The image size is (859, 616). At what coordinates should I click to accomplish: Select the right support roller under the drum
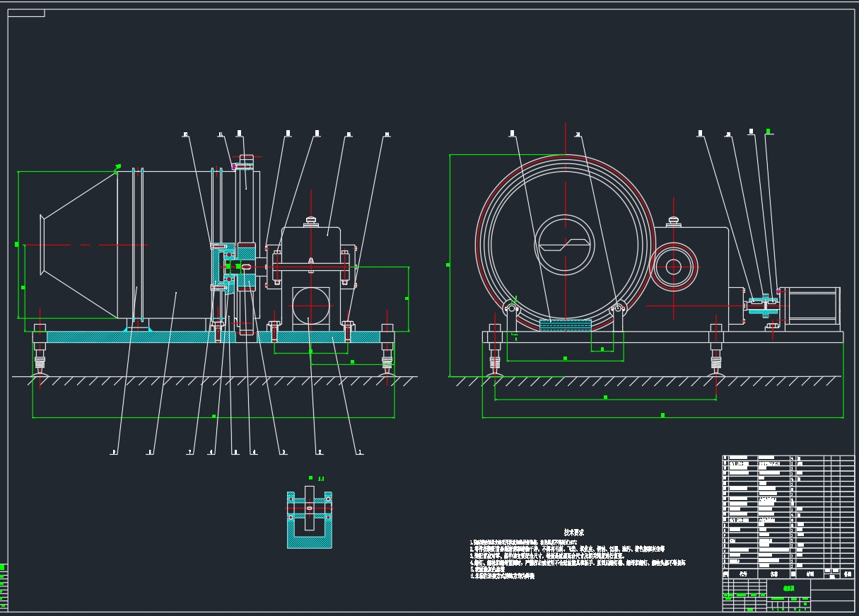tap(619, 308)
